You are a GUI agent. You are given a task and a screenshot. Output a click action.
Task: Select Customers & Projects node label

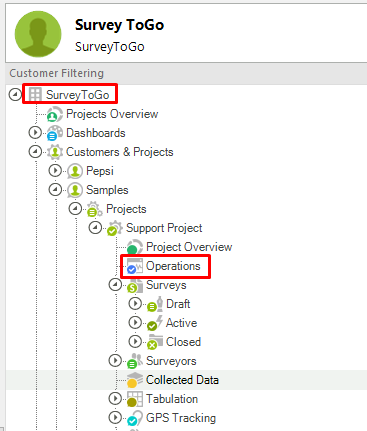120,152
